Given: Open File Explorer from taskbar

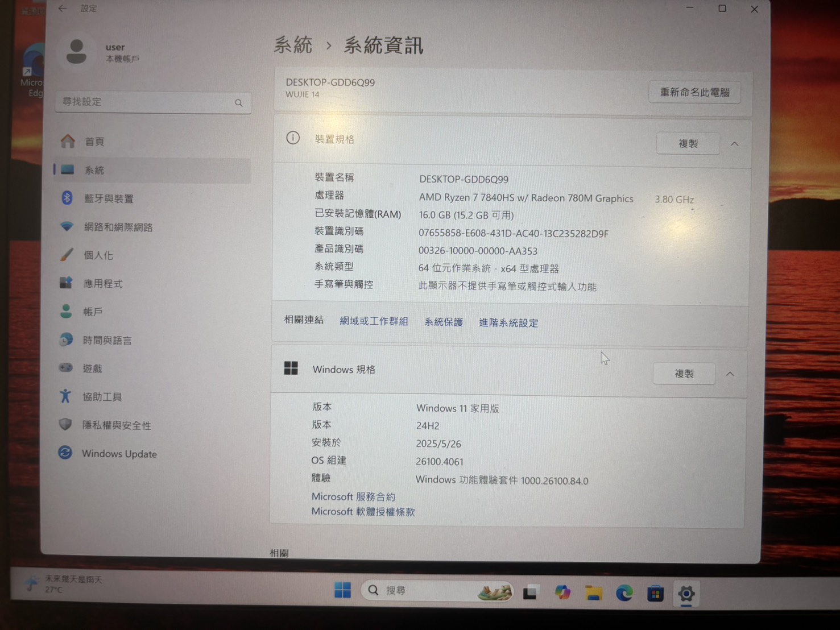Looking at the screenshot, I should (x=594, y=593).
